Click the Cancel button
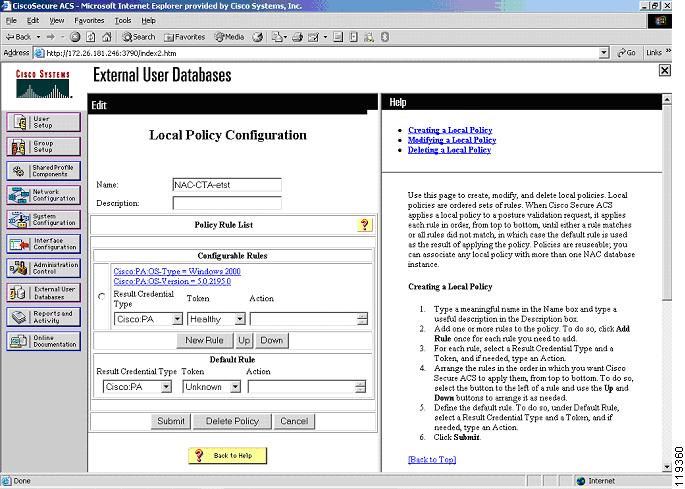 294,421
